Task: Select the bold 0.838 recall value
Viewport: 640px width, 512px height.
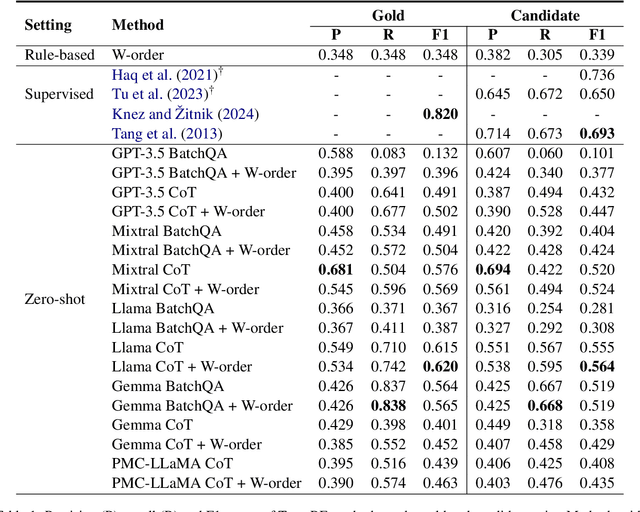Action: [x=388, y=406]
